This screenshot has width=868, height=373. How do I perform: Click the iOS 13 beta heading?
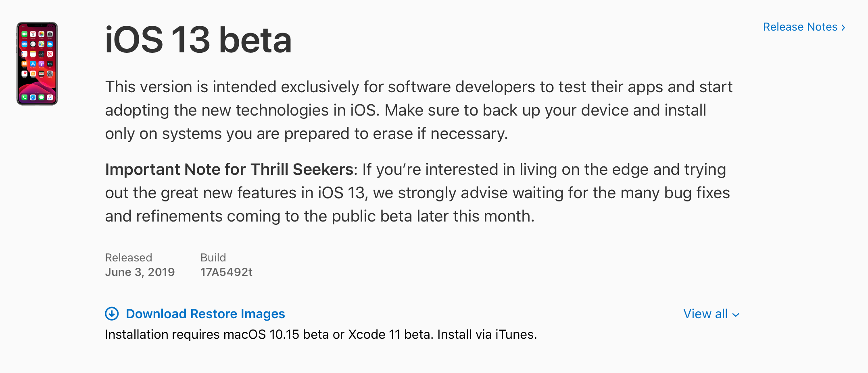point(198,40)
